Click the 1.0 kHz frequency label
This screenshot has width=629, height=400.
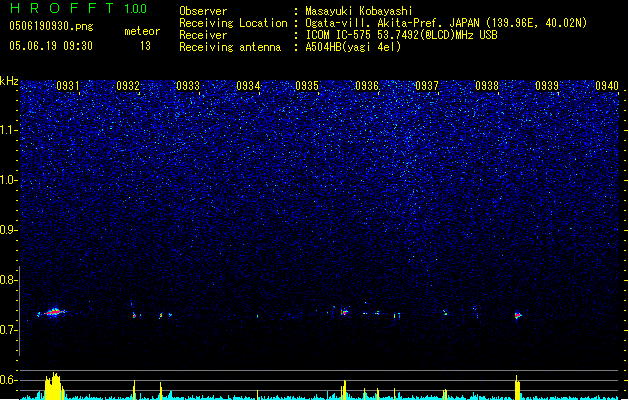click(8, 180)
